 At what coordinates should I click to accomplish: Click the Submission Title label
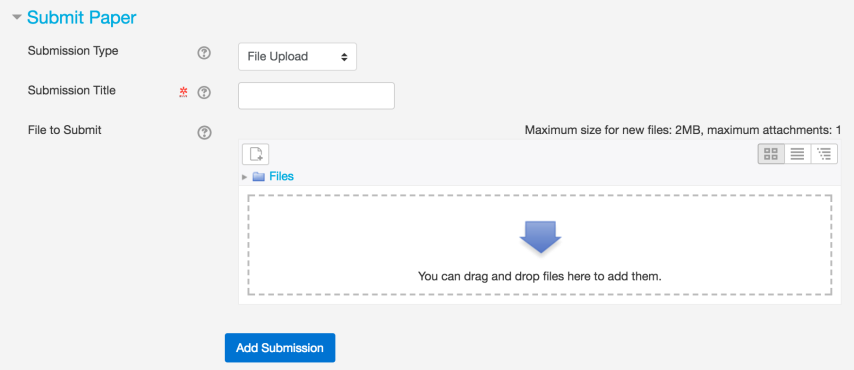coord(72,90)
